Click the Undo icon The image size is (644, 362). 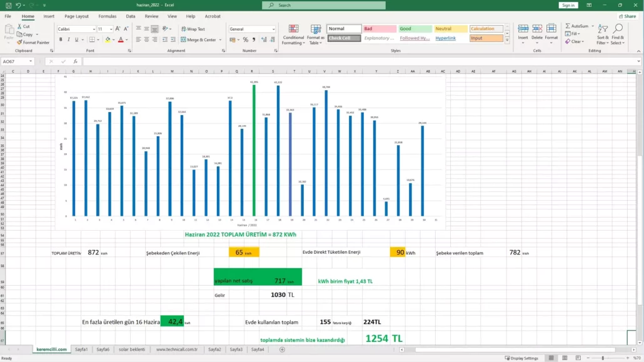[18, 6]
